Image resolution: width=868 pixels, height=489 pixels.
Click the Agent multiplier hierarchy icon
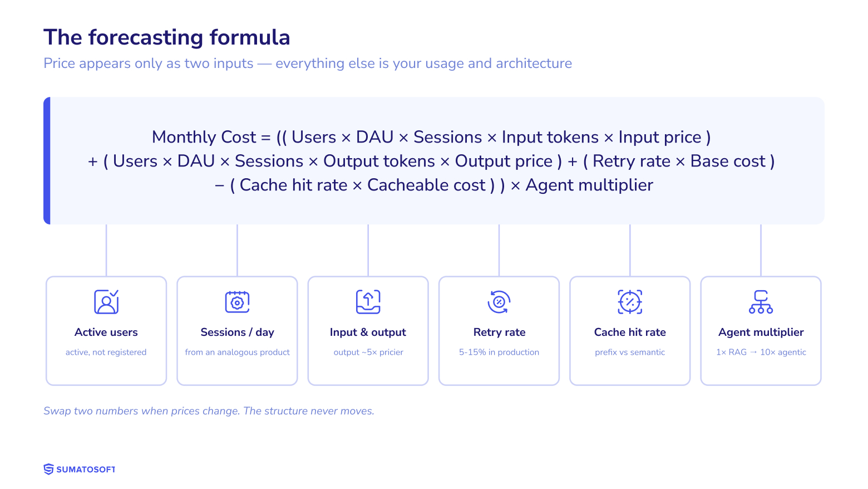761,302
